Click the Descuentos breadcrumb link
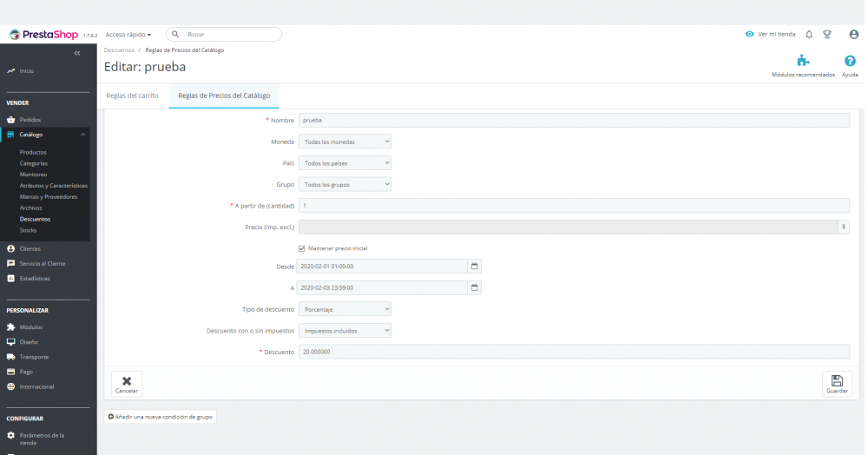This screenshot has height=455, width=868. tap(119, 49)
